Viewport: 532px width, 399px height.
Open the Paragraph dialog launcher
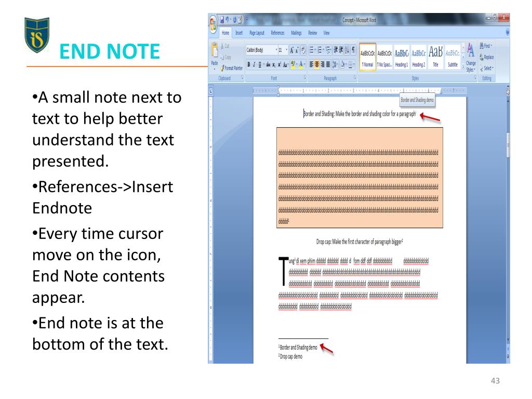[x=355, y=78]
